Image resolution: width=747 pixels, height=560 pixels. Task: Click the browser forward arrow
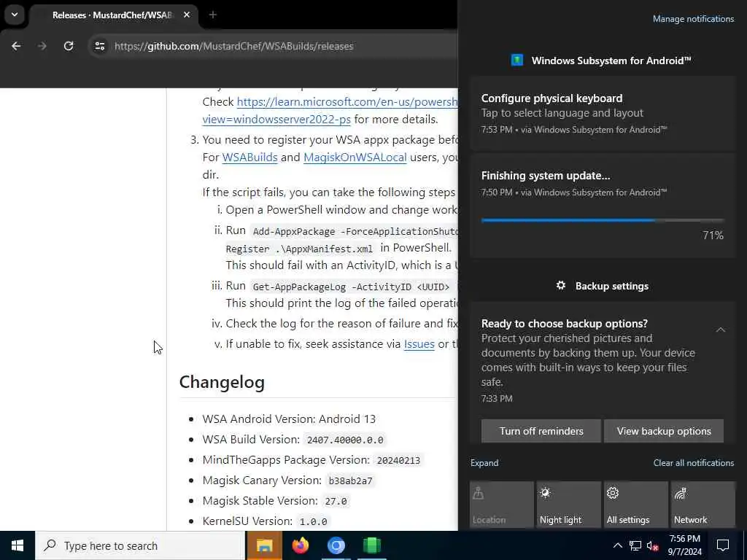(x=42, y=46)
